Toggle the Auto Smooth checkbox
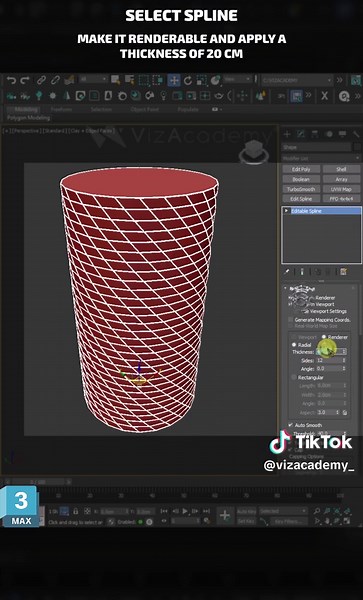363x600 pixels. point(291,425)
